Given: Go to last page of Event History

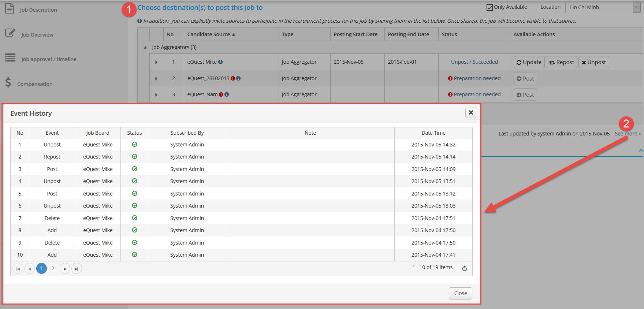Looking at the screenshot, I should (x=77, y=269).
